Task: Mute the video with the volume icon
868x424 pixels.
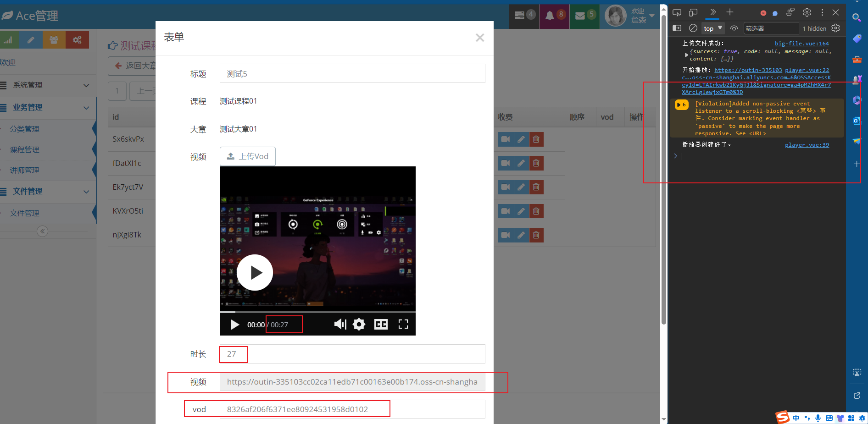Action: 340,325
